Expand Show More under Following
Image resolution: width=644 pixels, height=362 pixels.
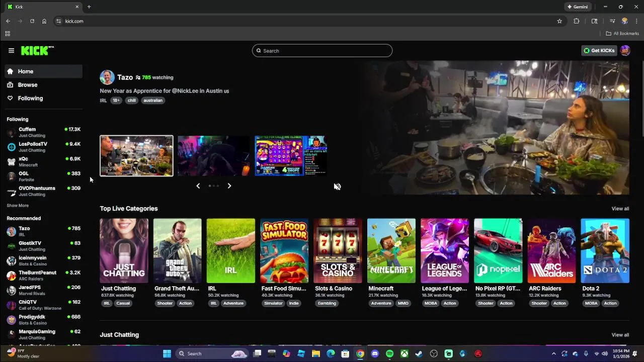point(18,206)
